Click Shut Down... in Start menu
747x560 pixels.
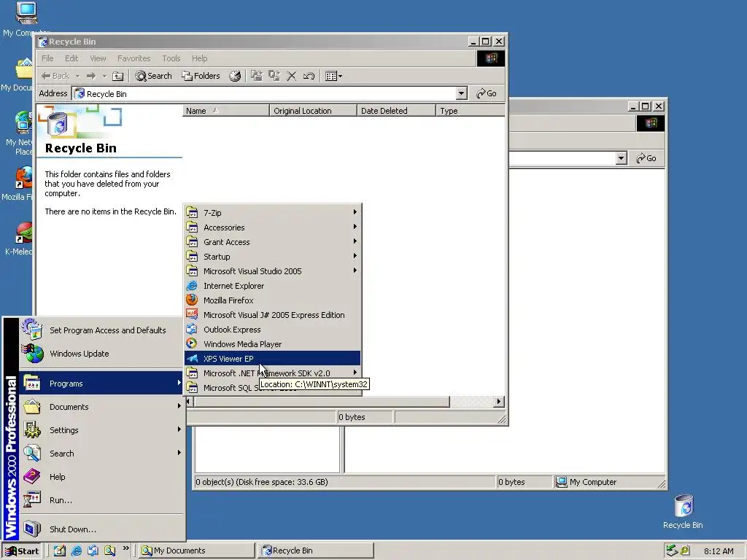101,529
